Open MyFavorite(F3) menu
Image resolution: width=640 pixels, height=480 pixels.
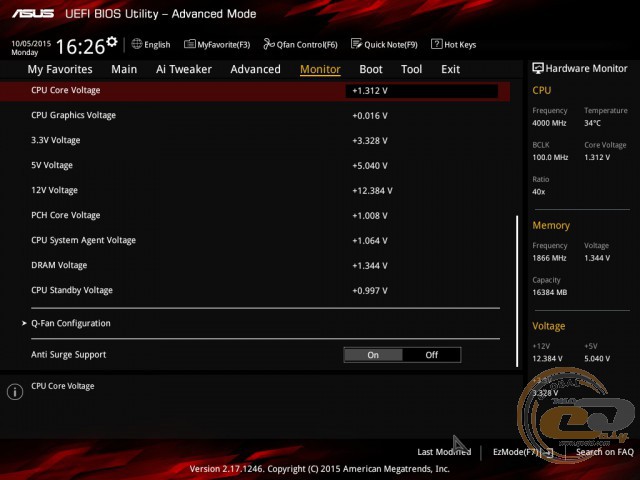click(x=217, y=44)
